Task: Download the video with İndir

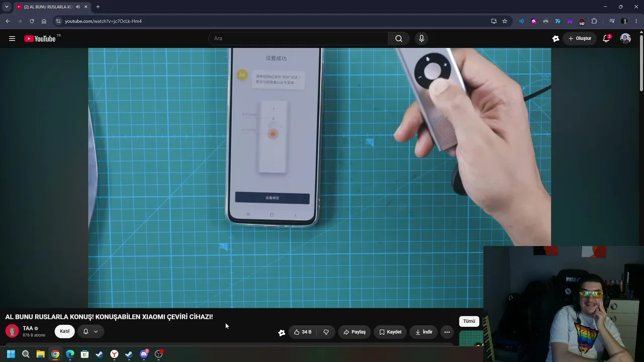Action: pyautogui.click(x=424, y=332)
